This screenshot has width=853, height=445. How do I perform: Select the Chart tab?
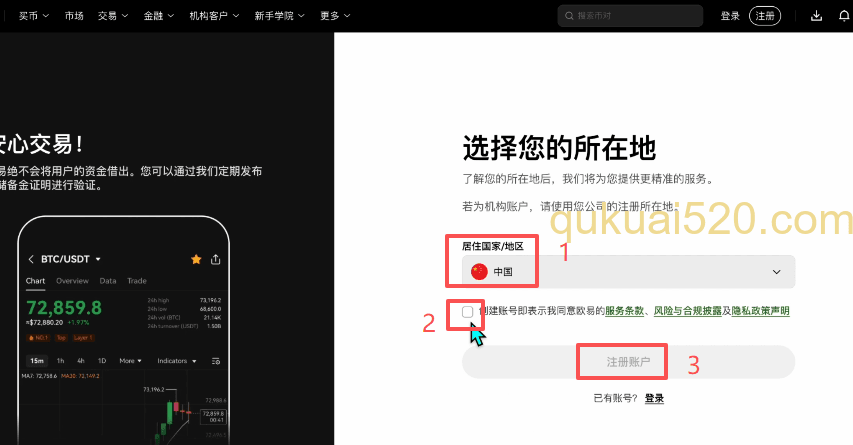[35, 281]
